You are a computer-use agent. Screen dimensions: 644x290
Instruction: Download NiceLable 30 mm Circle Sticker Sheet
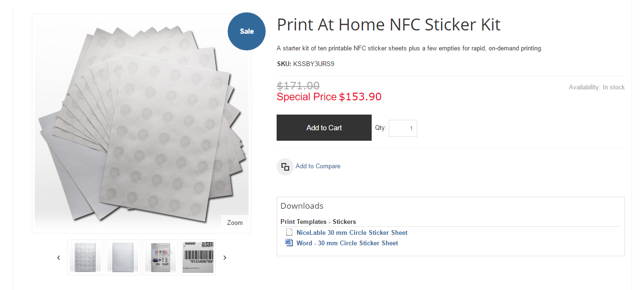point(352,233)
